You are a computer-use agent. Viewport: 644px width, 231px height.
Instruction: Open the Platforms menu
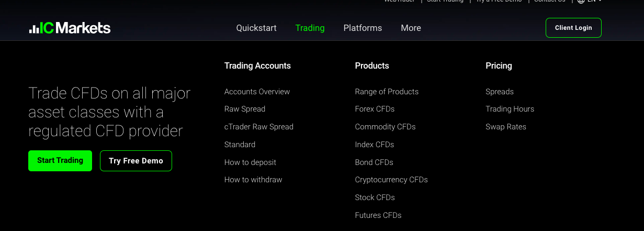[363, 28]
